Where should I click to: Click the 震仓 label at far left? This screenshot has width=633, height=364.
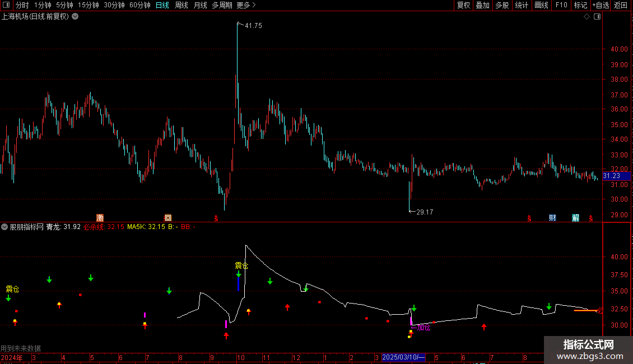pyautogui.click(x=12, y=289)
